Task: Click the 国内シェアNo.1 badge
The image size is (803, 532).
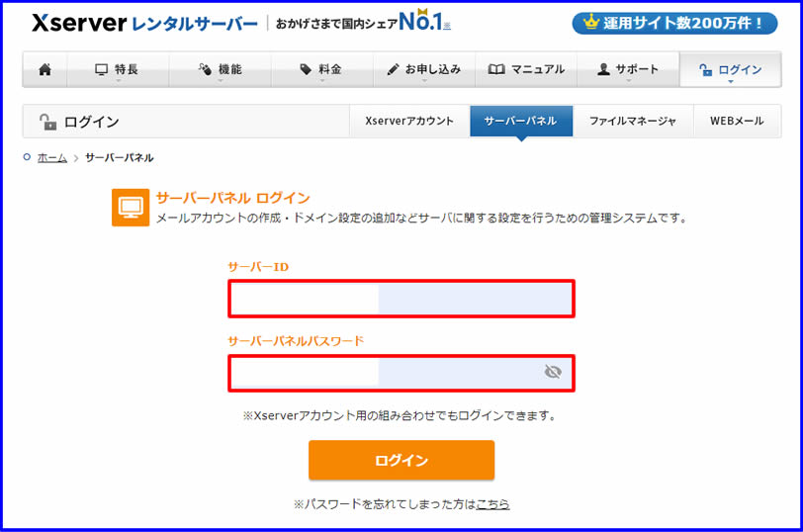Action: [364, 22]
